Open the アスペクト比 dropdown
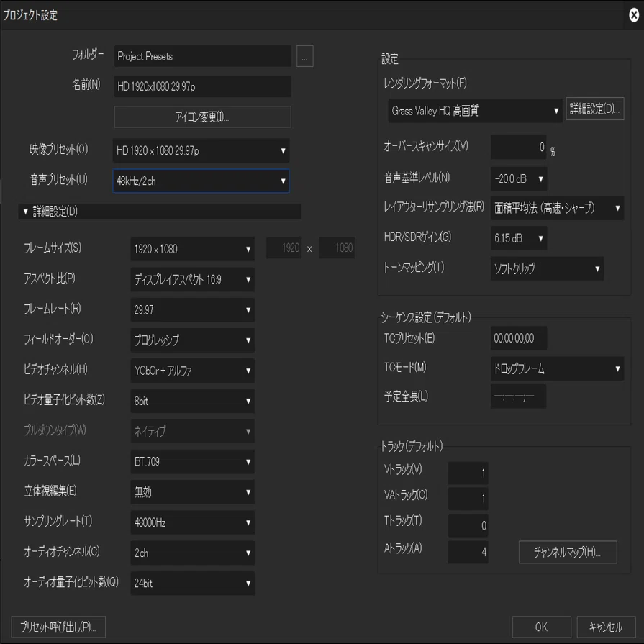 (x=193, y=279)
